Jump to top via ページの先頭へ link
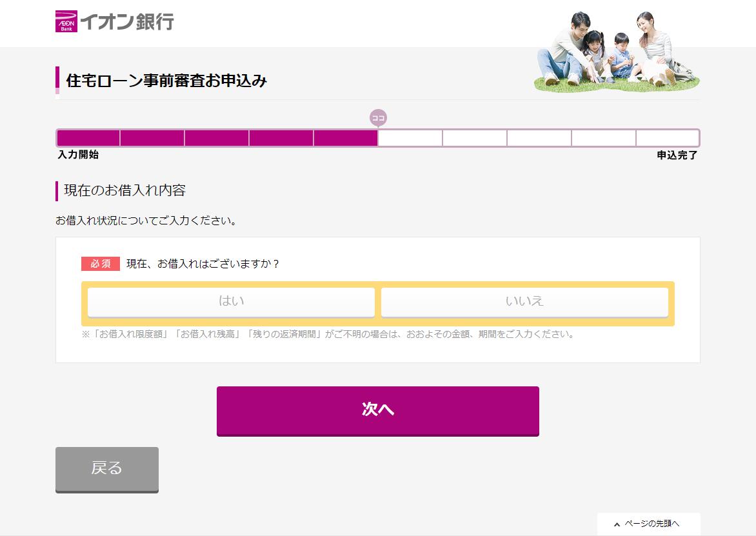The height and width of the screenshot is (536, 756). click(652, 524)
